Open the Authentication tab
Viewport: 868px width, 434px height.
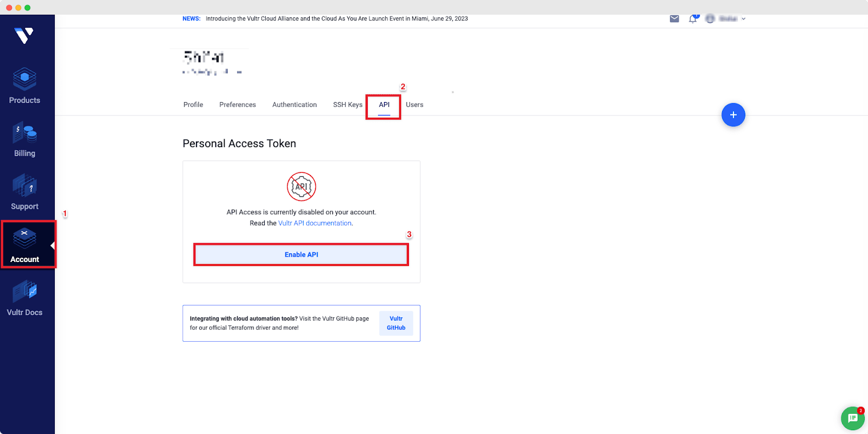pyautogui.click(x=295, y=105)
